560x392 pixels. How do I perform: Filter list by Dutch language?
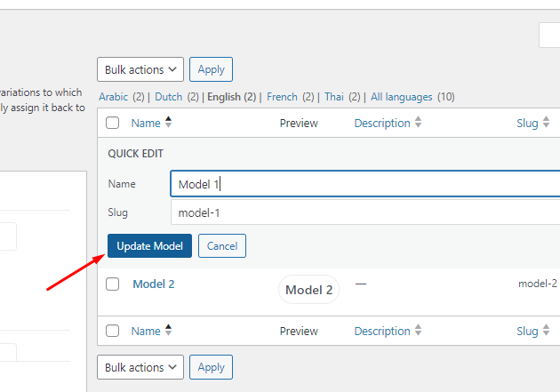(170, 97)
